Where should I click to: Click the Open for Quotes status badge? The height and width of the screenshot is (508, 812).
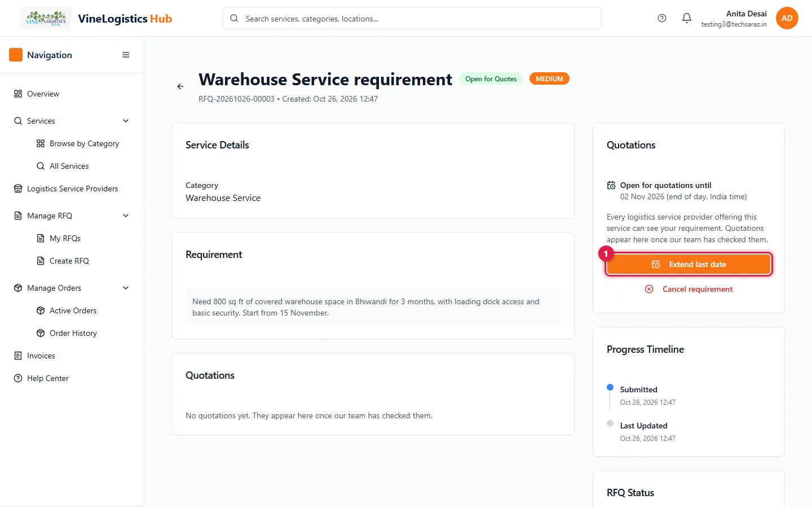click(491, 79)
